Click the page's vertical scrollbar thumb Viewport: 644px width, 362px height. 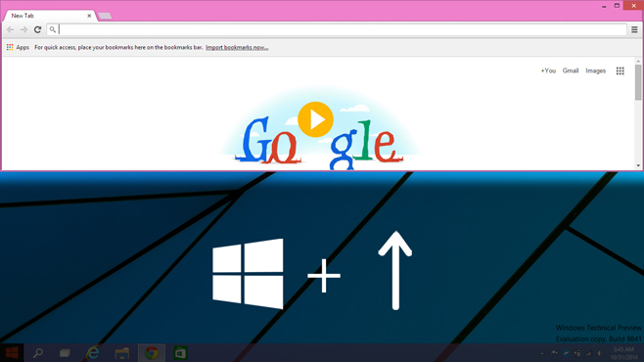(x=638, y=82)
